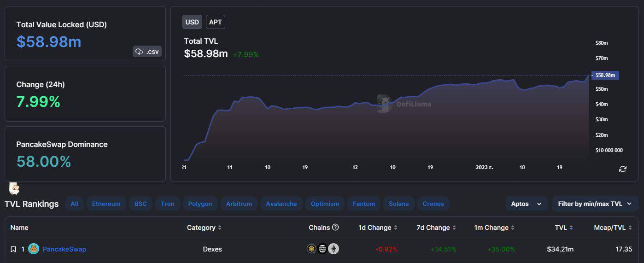This screenshot has height=263, width=644.
Task: Filter rankings by Solana chain
Action: pos(398,204)
